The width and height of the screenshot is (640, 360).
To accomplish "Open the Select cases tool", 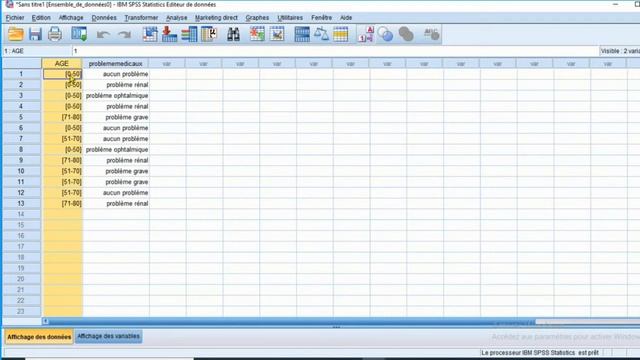I will [341, 34].
